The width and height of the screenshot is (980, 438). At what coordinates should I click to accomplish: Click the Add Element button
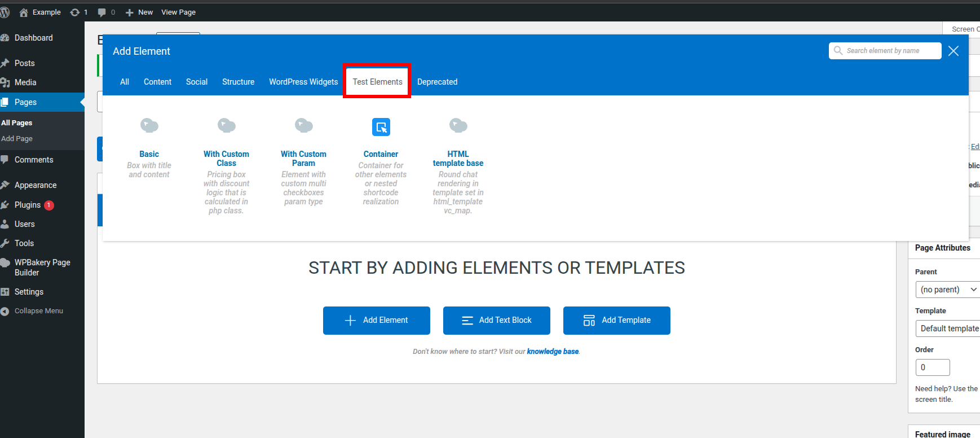coord(377,321)
